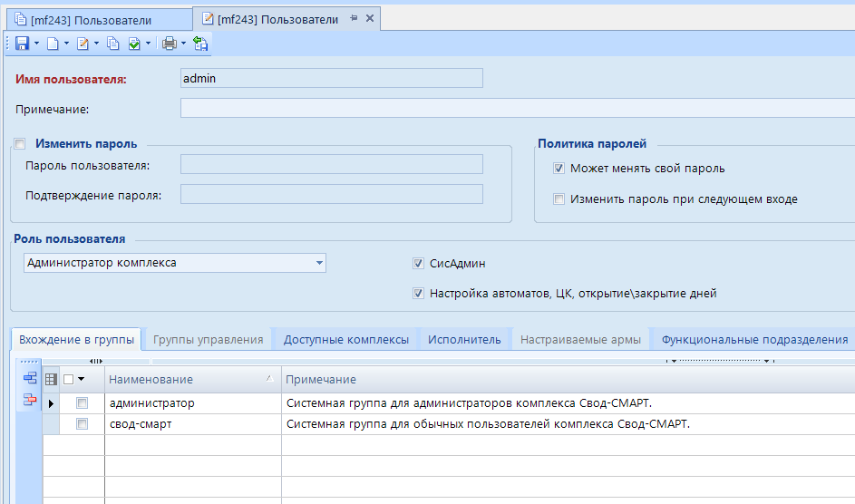Open the Функциональные подразделения tab

click(754, 339)
